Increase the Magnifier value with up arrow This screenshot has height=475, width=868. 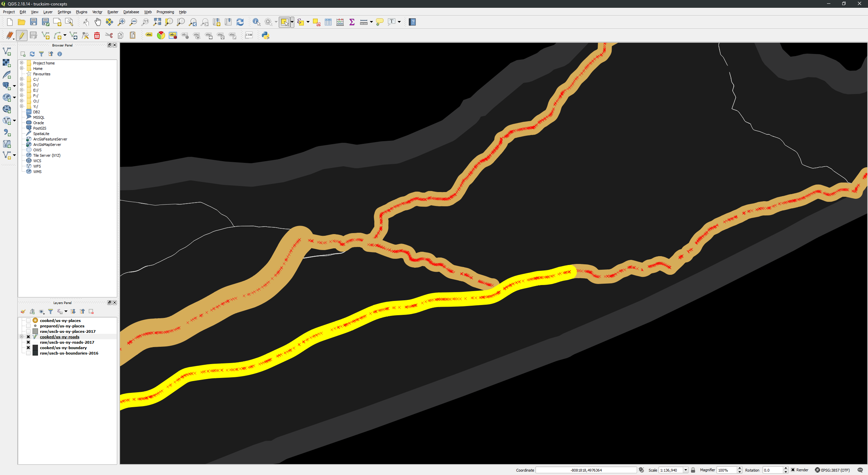[x=739, y=468]
